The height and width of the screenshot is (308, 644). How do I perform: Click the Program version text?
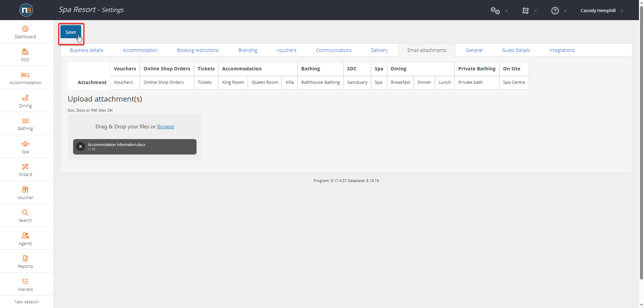(346, 181)
